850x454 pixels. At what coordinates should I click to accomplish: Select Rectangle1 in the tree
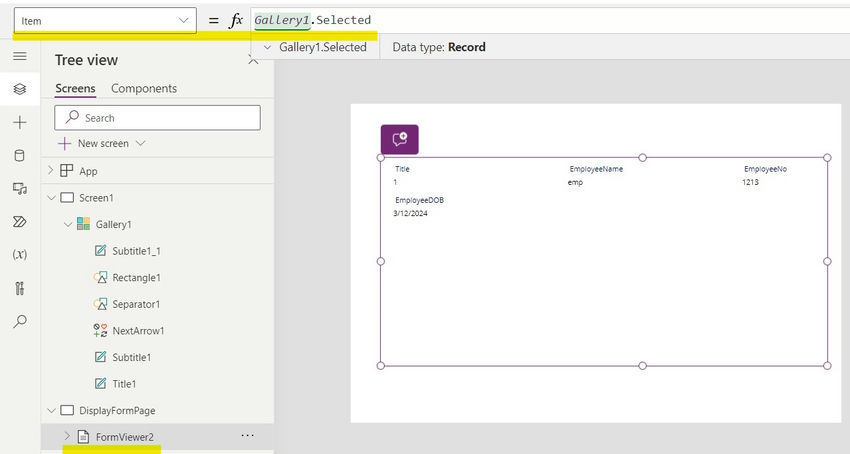click(137, 278)
